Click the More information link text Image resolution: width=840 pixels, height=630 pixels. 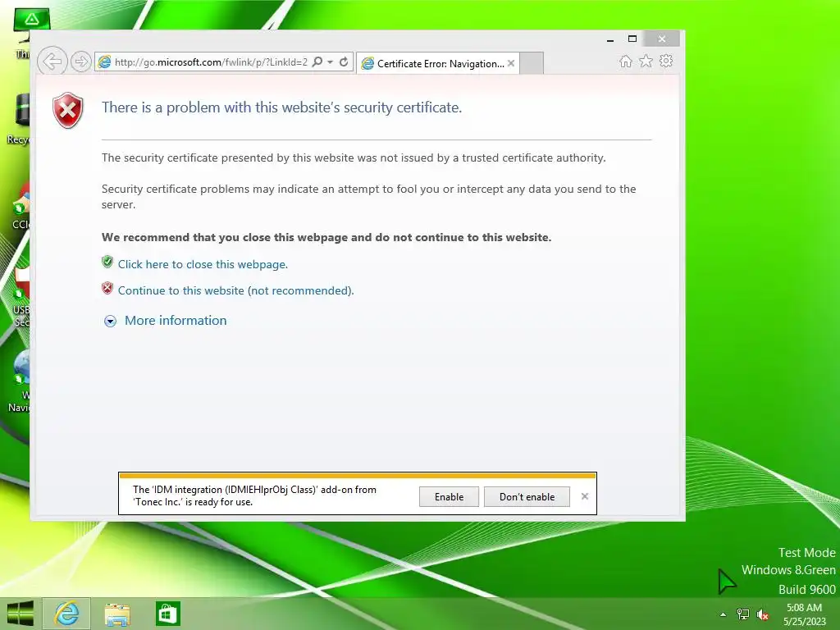[x=176, y=321]
